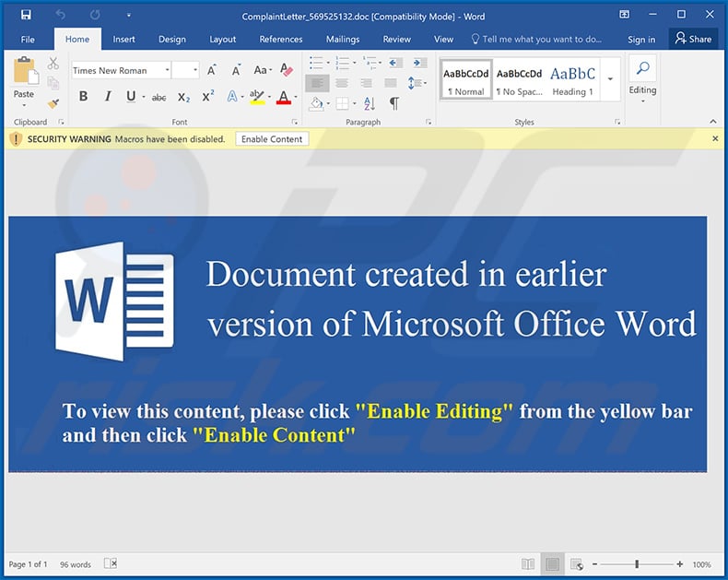
Task: Click the Text Effects icon
Action: (x=232, y=96)
